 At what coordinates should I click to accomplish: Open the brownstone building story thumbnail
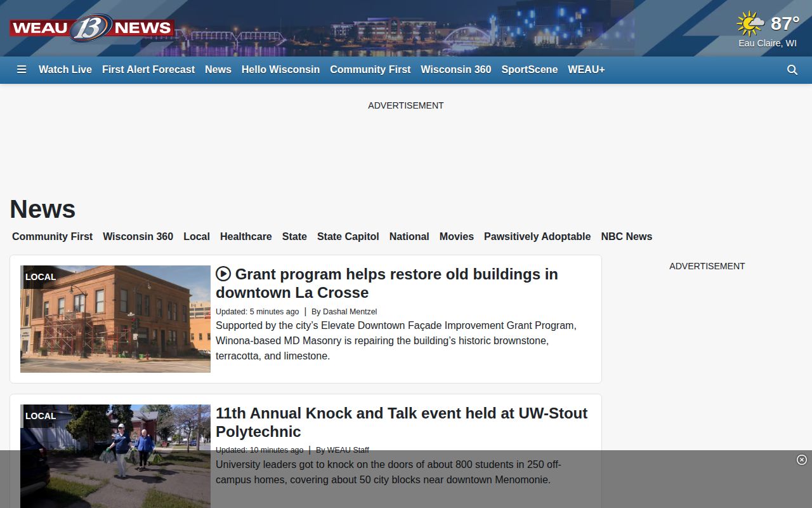pyautogui.click(x=115, y=319)
